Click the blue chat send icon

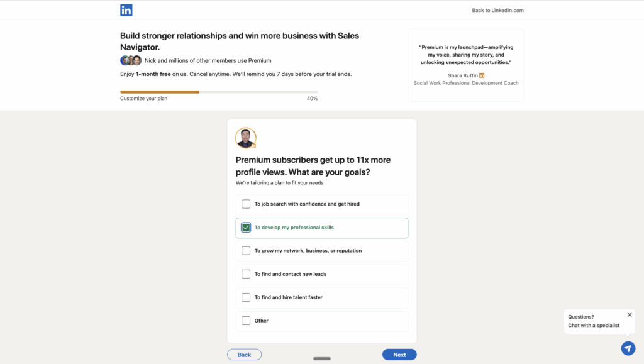(x=628, y=348)
